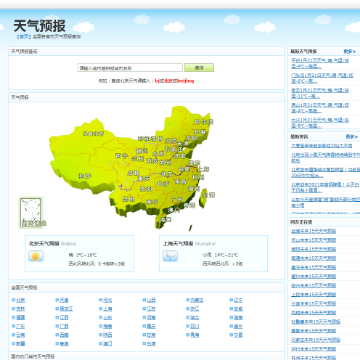This screenshot has height=360, width=360.
Task: Open 内蒙古 in the province list
Action: (197, 300)
